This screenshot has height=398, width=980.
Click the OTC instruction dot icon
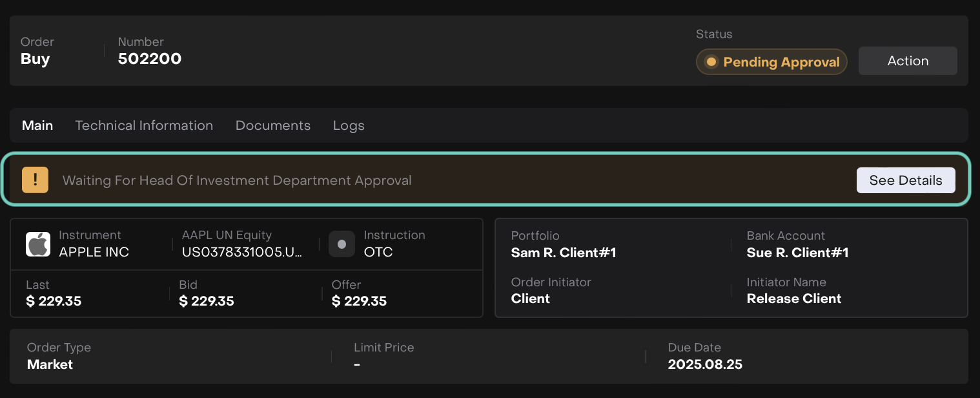[342, 244]
